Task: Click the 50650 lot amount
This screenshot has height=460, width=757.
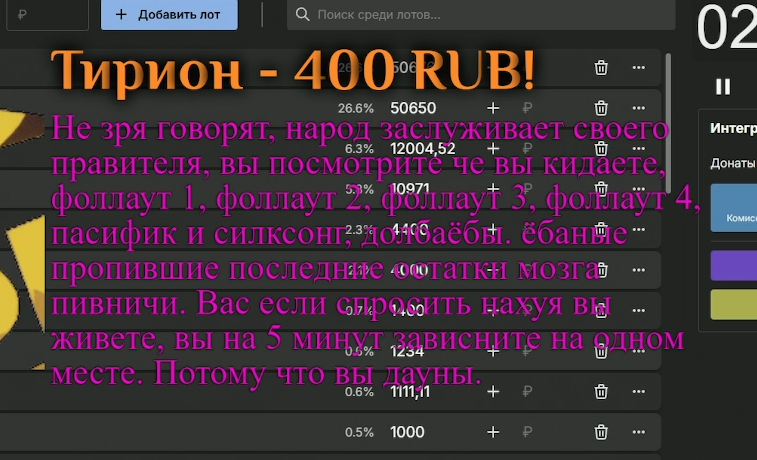Action: [413, 108]
